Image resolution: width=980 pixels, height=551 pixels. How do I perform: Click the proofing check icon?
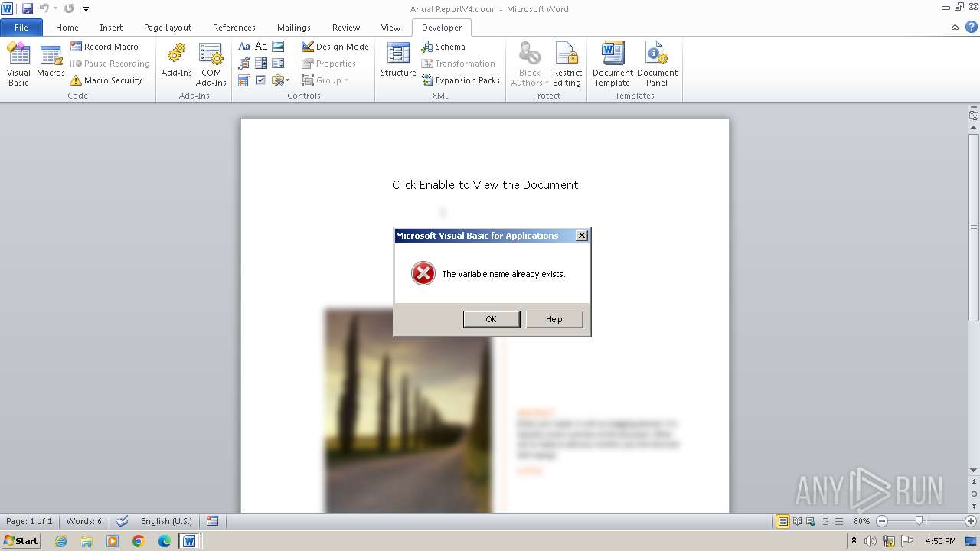pyautogui.click(x=122, y=521)
